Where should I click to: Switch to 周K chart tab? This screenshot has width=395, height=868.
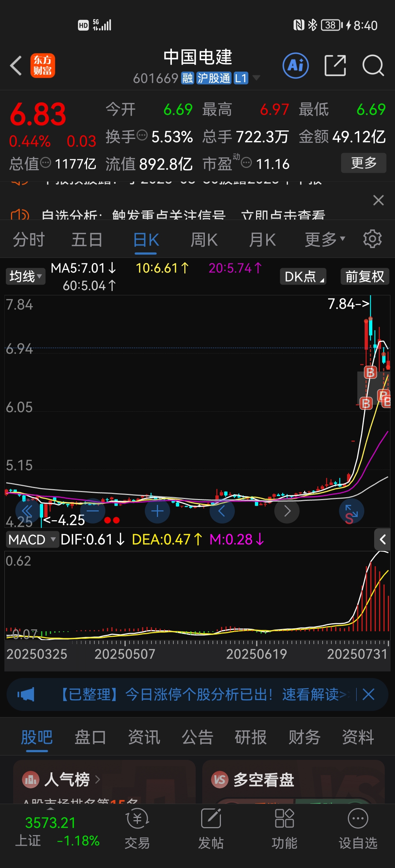point(204,240)
